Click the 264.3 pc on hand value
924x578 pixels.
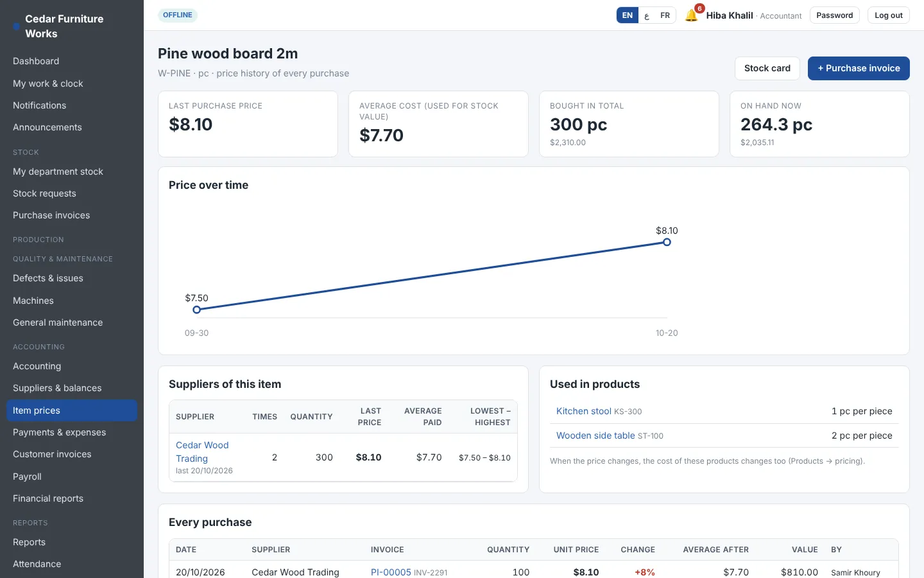[776, 125]
